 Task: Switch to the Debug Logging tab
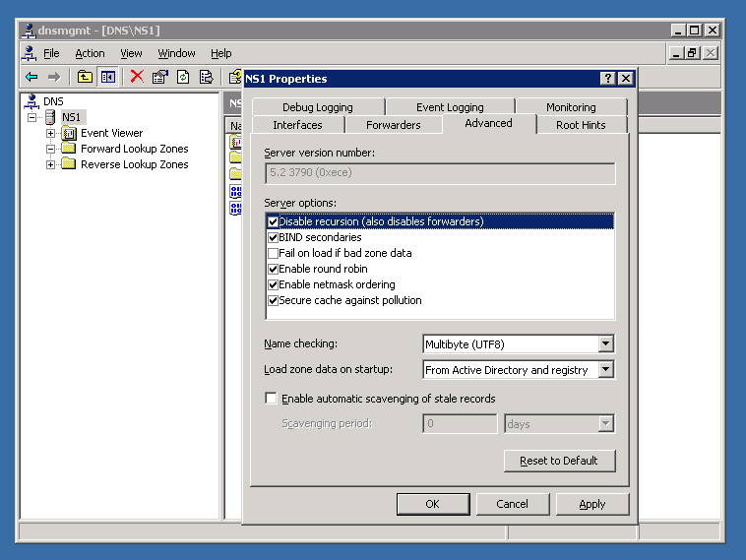tap(318, 107)
